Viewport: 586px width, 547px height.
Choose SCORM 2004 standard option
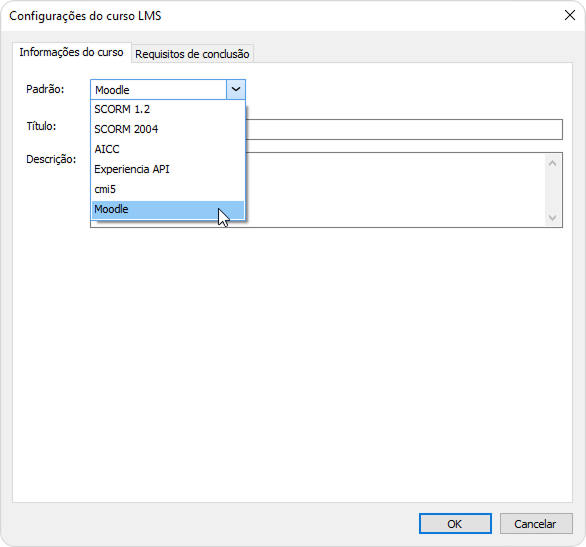[168, 129]
